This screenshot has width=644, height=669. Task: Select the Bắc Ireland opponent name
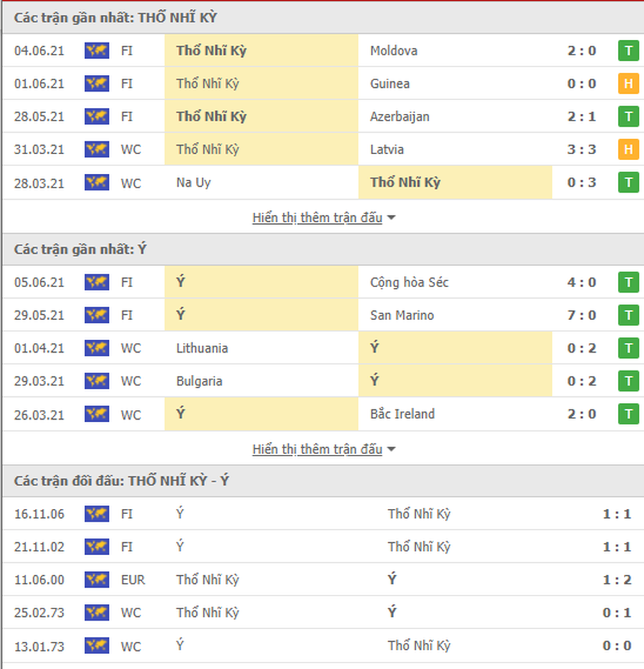pyautogui.click(x=402, y=414)
